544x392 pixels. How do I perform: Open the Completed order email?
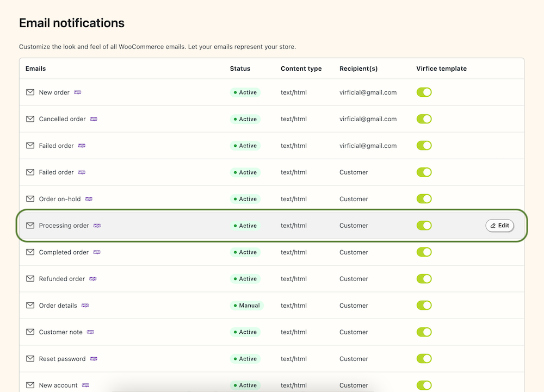pyautogui.click(x=64, y=252)
